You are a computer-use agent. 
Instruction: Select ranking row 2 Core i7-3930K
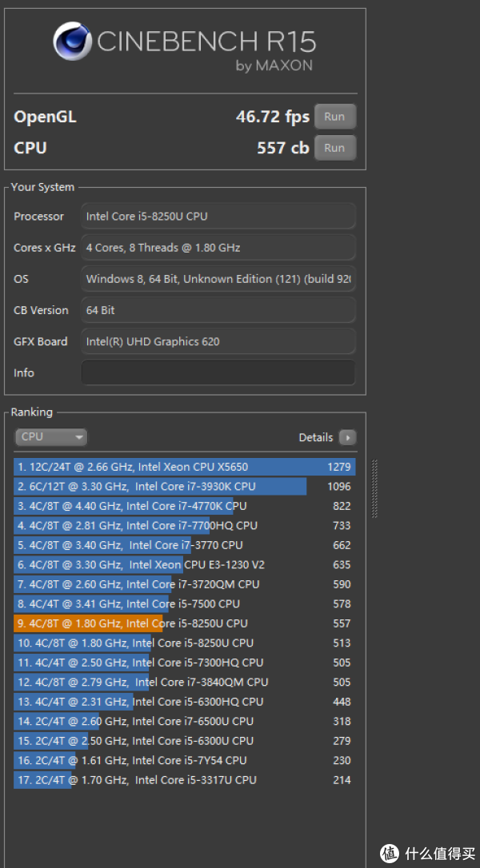click(x=185, y=487)
